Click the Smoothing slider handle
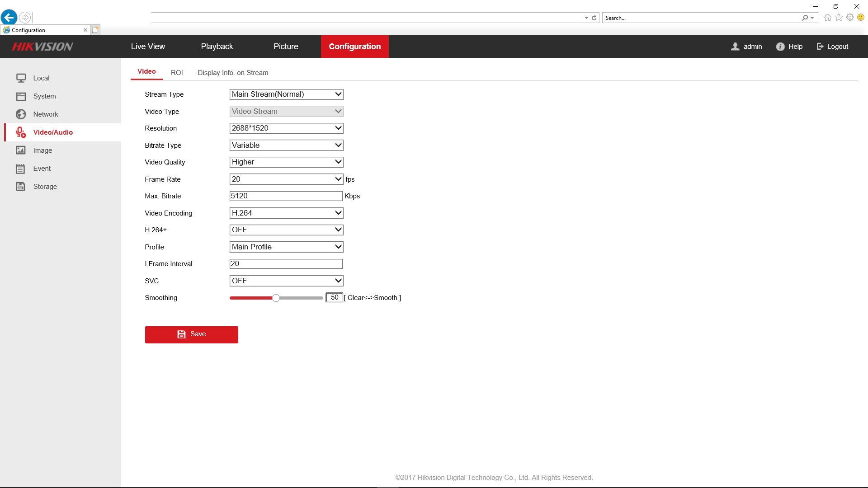The height and width of the screenshot is (488, 868). click(x=276, y=298)
